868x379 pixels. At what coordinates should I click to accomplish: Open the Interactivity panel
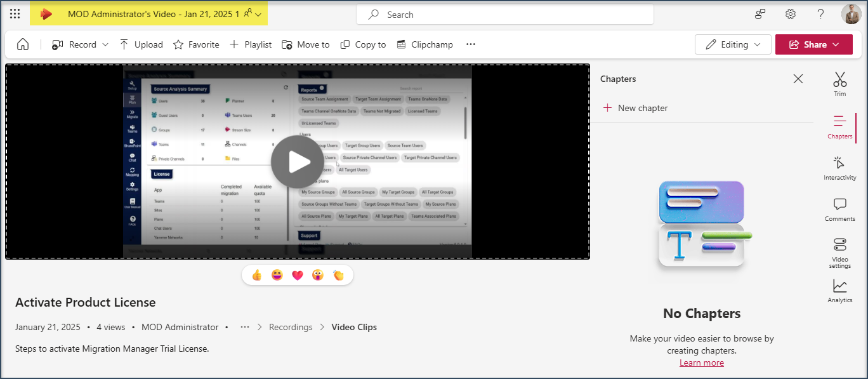pyautogui.click(x=839, y=169)
